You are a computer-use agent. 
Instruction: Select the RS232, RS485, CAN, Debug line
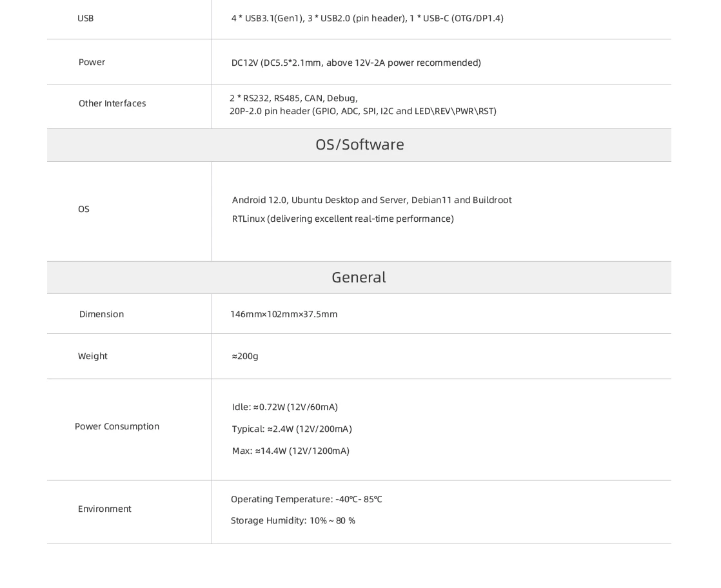(x=293, y=98)
